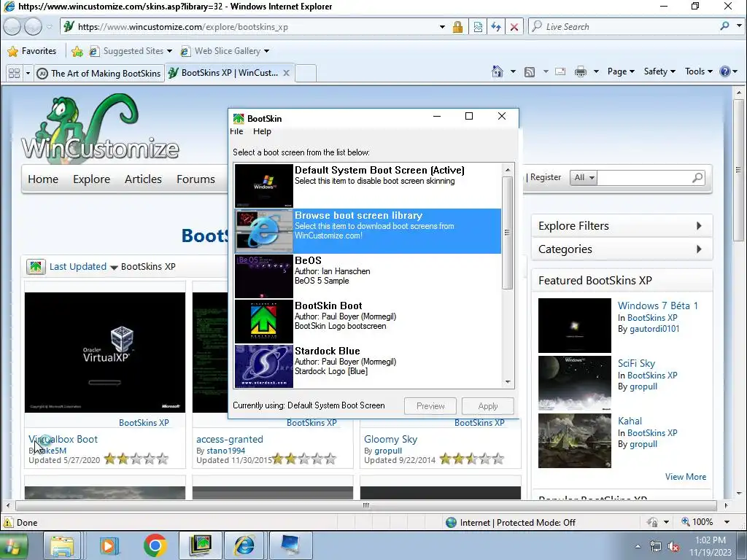Image resolution: width=747 pixels, height=560 pixels.
Task: Click Add to Favorites Bar icon
Action: (x=77, y=51)
